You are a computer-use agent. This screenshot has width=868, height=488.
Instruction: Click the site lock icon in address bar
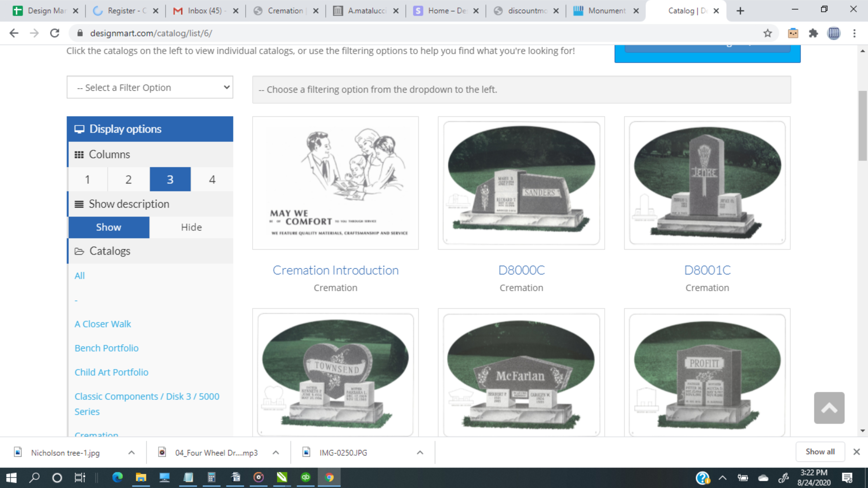click(80, 33)
